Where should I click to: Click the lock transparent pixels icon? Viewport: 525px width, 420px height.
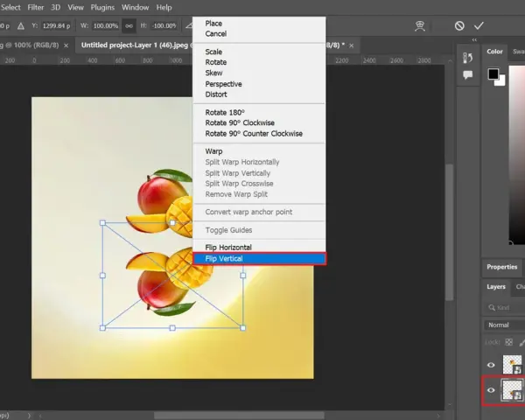[x=509, y=342]
